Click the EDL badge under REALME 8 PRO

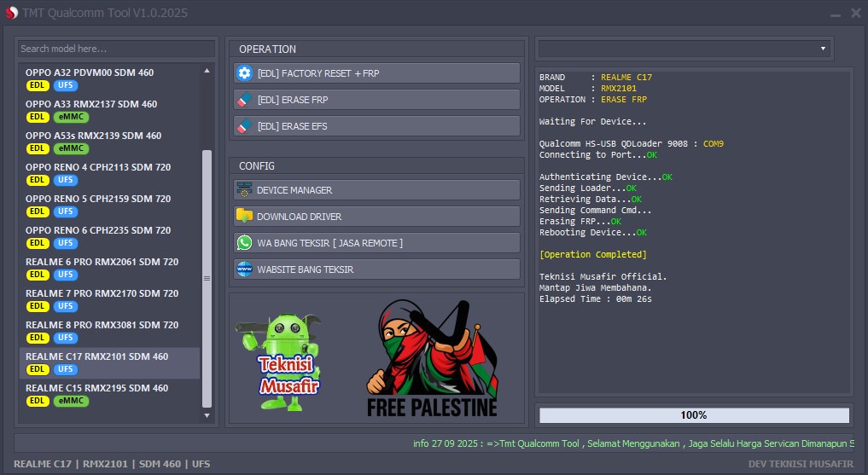coord(37,338)
